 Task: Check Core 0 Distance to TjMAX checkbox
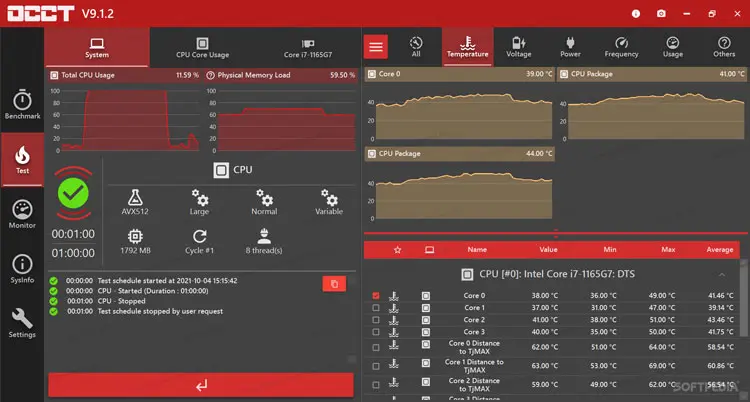click(x=376, y=347)
